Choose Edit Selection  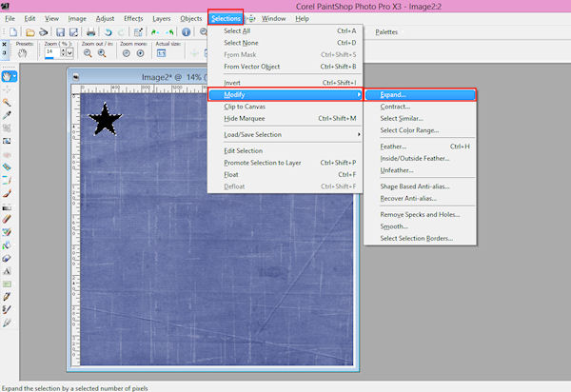(x=285, y=150)
